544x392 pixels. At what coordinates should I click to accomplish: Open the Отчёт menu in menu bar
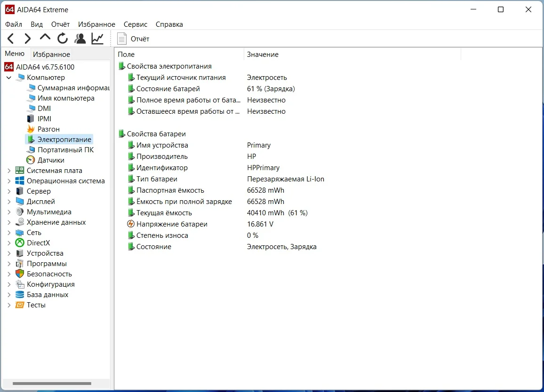60,24
